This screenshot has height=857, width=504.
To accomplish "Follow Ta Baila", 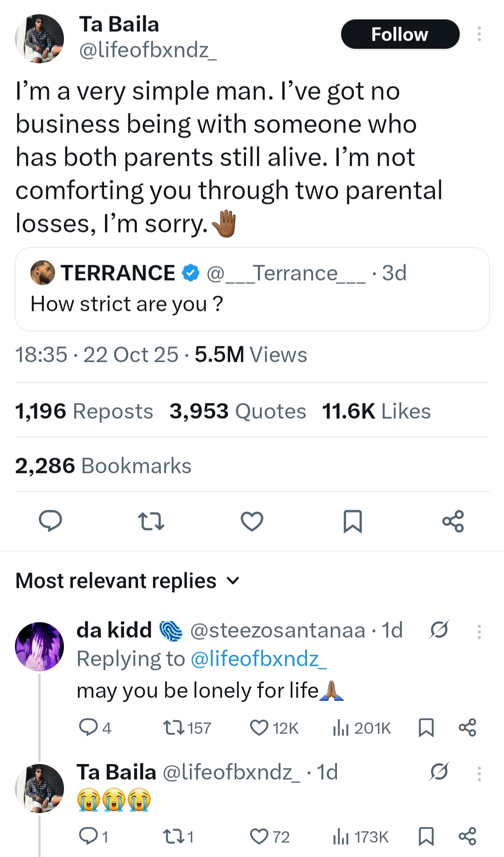I will coord(400,34).
